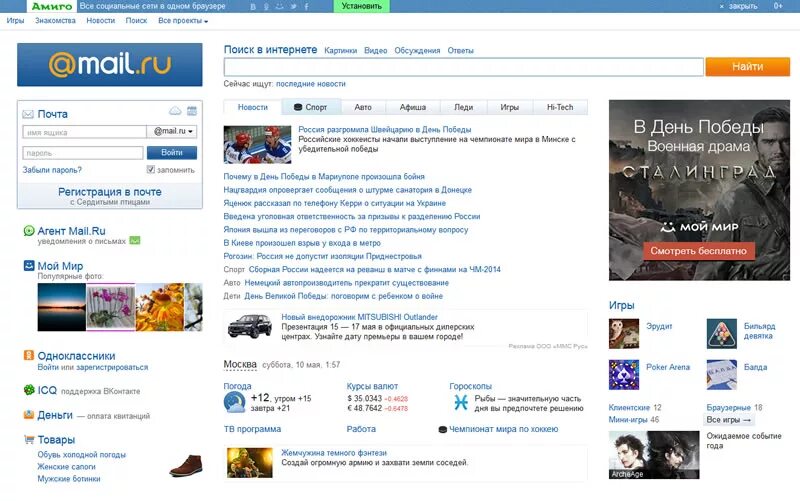Switch to the Игры news tab
The width and height of the screenshot is (800, 501).
pos(509,107)
